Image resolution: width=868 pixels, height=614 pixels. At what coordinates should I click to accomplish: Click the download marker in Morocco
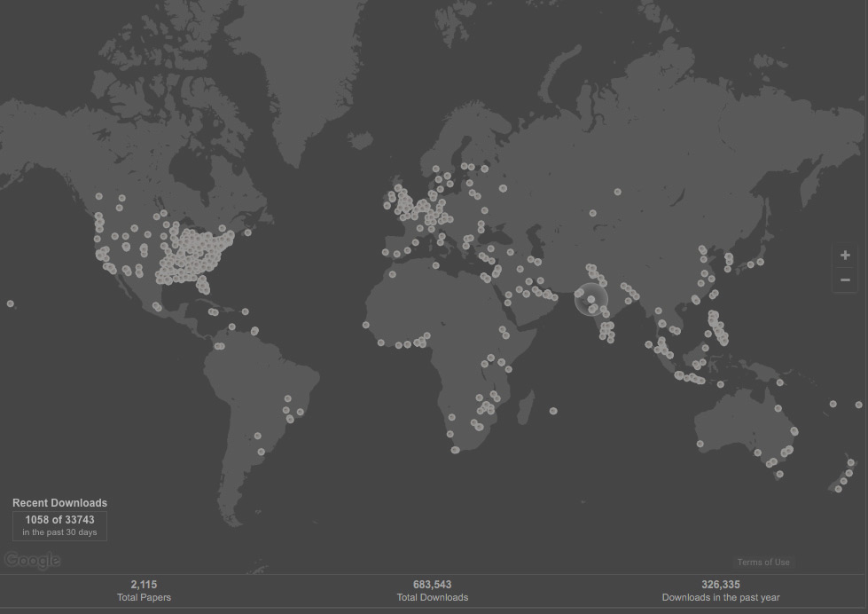(393, 274)
